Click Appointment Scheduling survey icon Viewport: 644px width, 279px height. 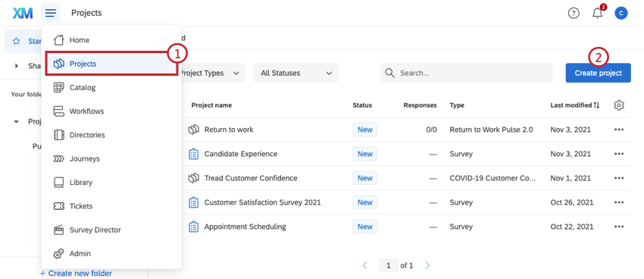tap(193, 227)
